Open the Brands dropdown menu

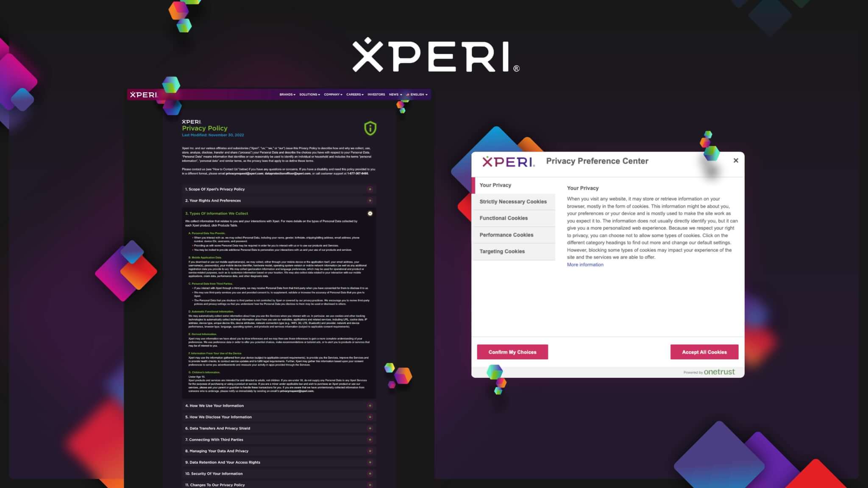click(x=287, y=94)
